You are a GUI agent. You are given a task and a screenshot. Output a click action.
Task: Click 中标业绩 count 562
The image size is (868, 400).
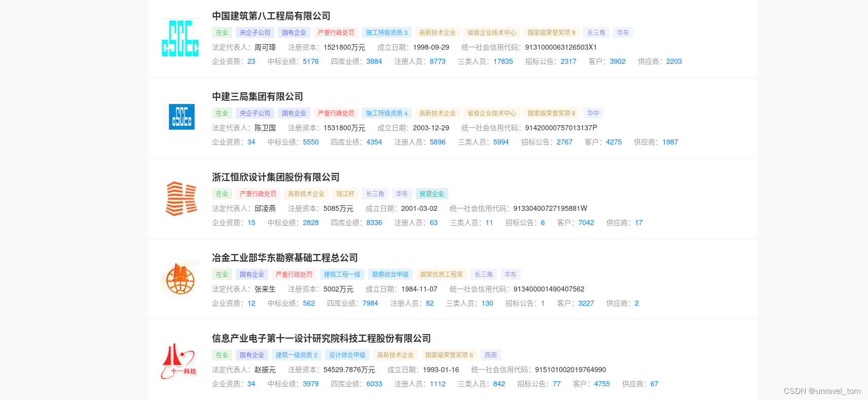[309, 303]
